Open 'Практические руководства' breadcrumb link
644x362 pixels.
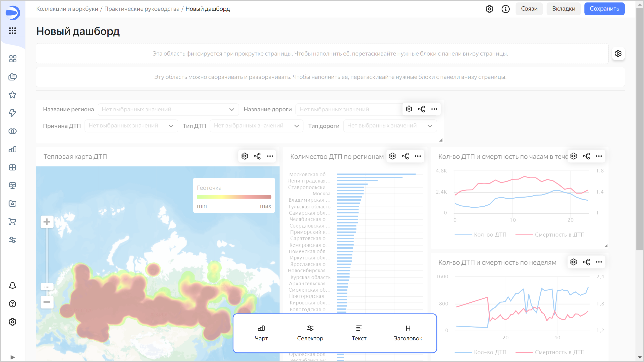tap(142, 9)
